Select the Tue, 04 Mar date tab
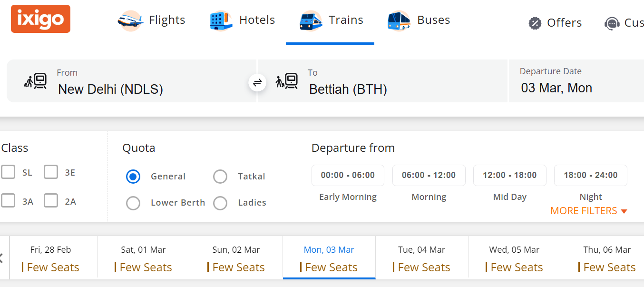This screenshot has width=644, height=287. (x=421, y=257)
